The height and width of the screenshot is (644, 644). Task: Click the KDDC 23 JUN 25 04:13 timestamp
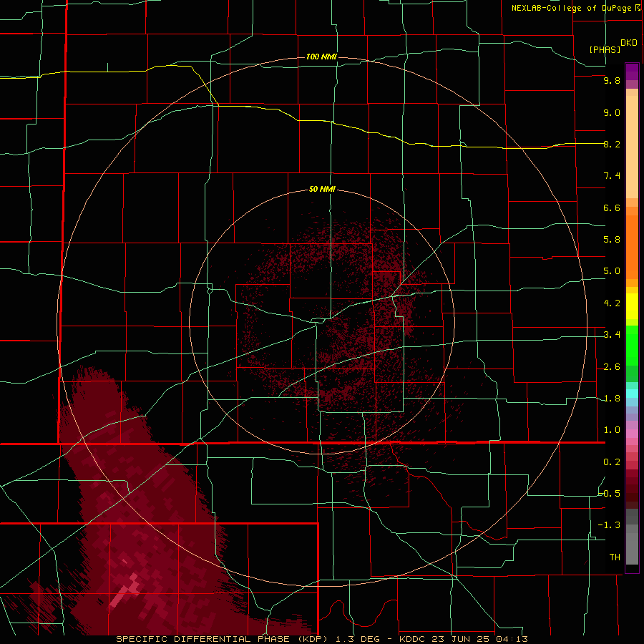(463, 639)
